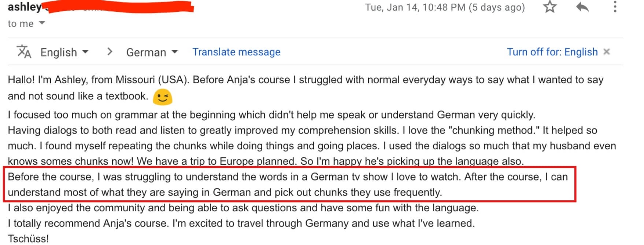Select German in the translation toolbar
644x245 pixels.
pyautogui.click(x=145, y=52)
